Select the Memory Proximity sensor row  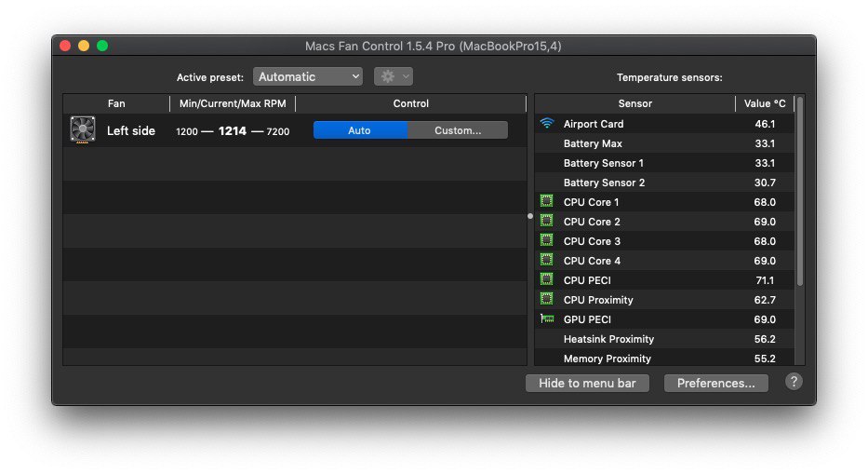pos(664,359)
